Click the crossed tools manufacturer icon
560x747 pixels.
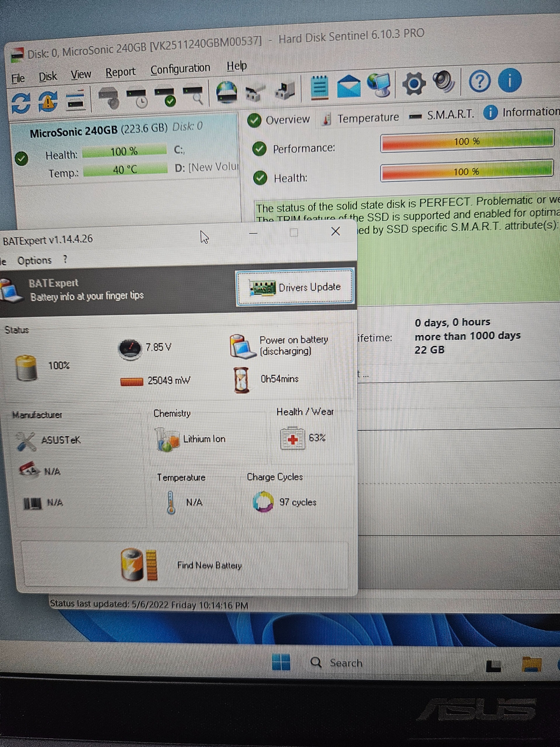(x=26, y=441)
